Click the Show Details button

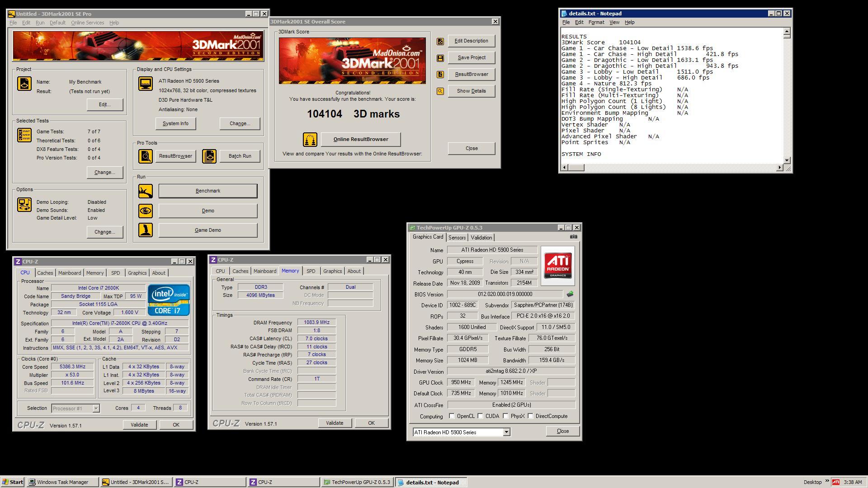pyautogui.click(x=472, y=91)
